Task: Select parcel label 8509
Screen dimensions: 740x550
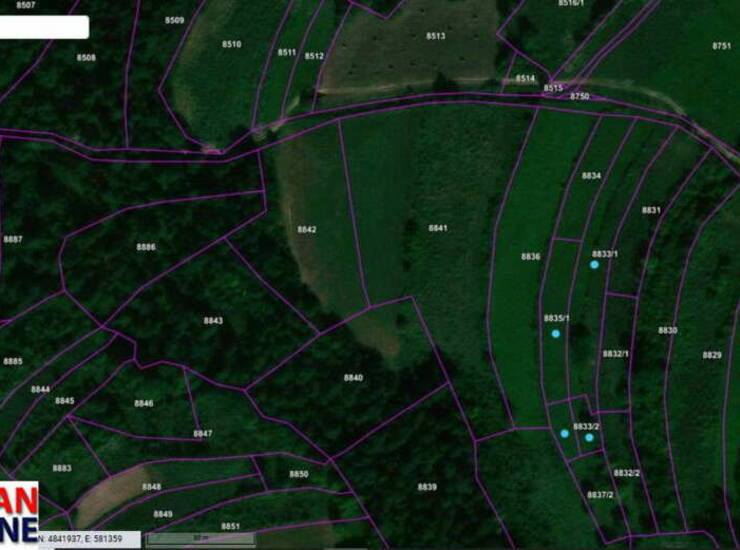Action: point(175,20)
